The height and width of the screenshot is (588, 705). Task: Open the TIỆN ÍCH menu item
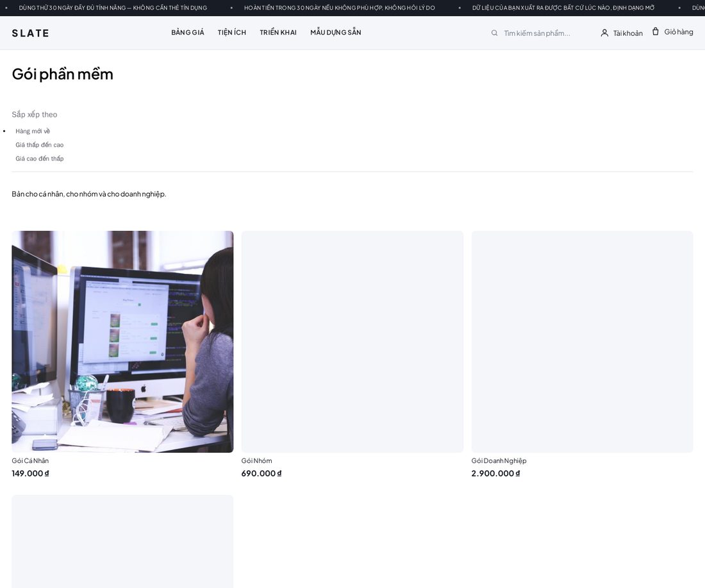coord(231,33)
